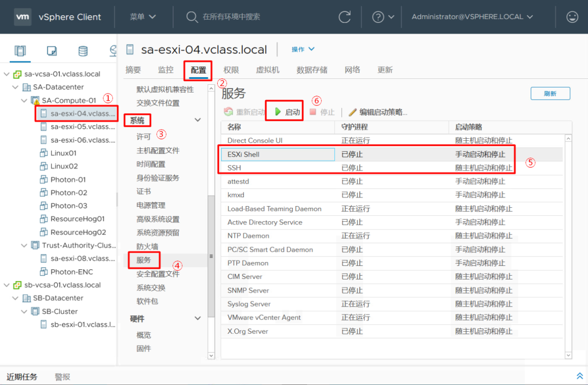Switch to the 监控 tab

[166, 70]
